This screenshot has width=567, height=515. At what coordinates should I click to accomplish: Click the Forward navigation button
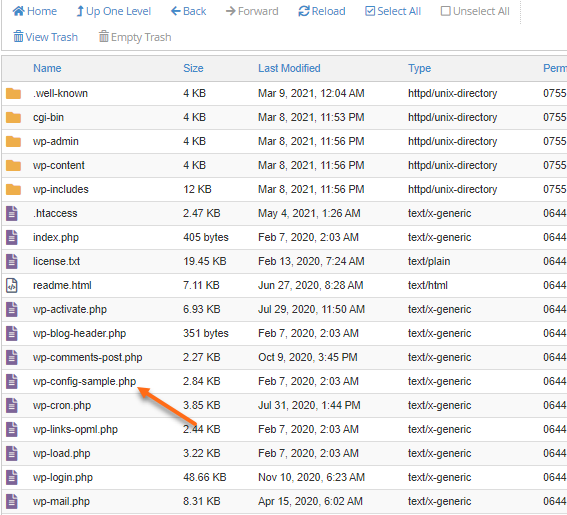[252, 11]
